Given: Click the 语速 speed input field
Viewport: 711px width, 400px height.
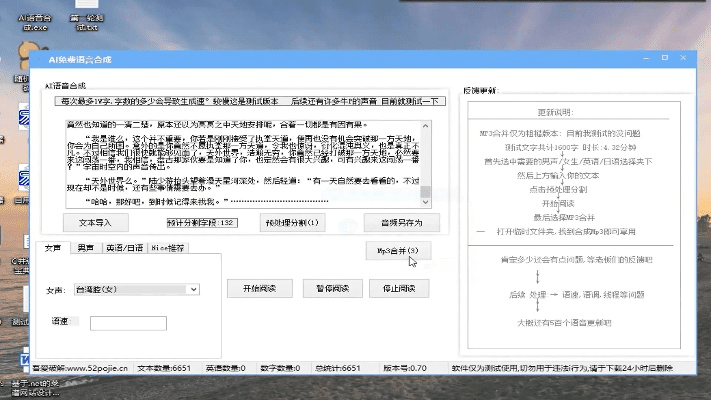Looking at the screenshot, I should [128, 323].
